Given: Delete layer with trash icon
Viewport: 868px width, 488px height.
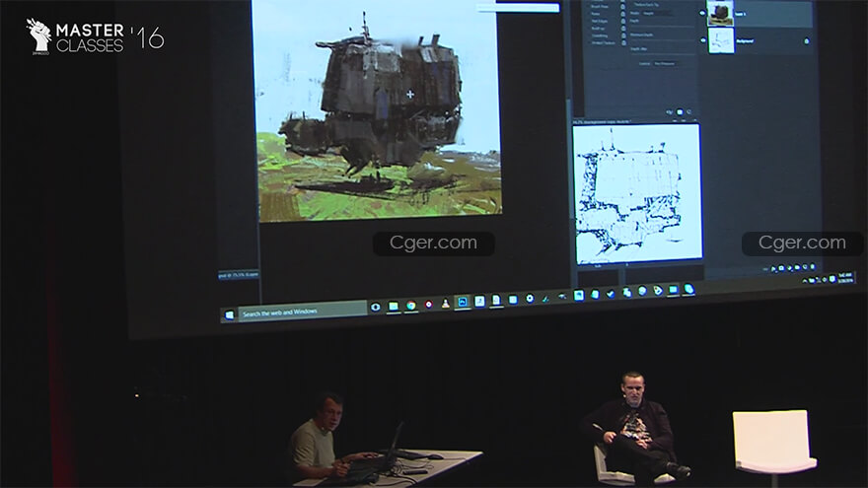Looking at the screenshot, I should pos(813,267).
